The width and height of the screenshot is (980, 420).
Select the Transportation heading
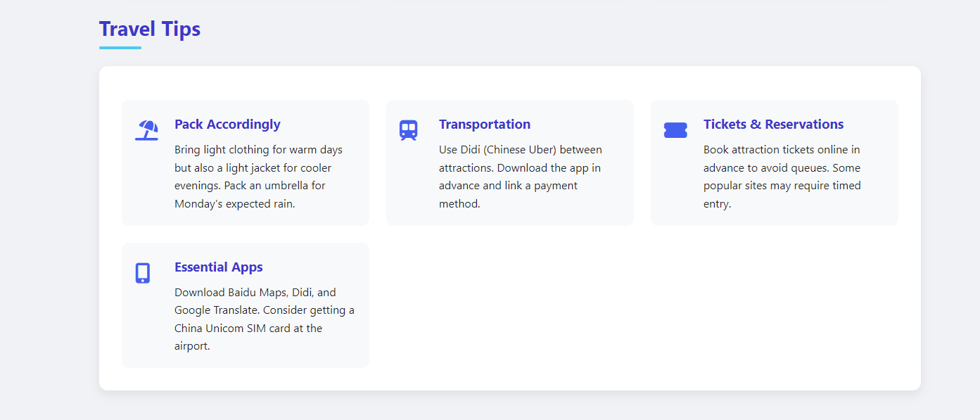[x=485, y=125]
